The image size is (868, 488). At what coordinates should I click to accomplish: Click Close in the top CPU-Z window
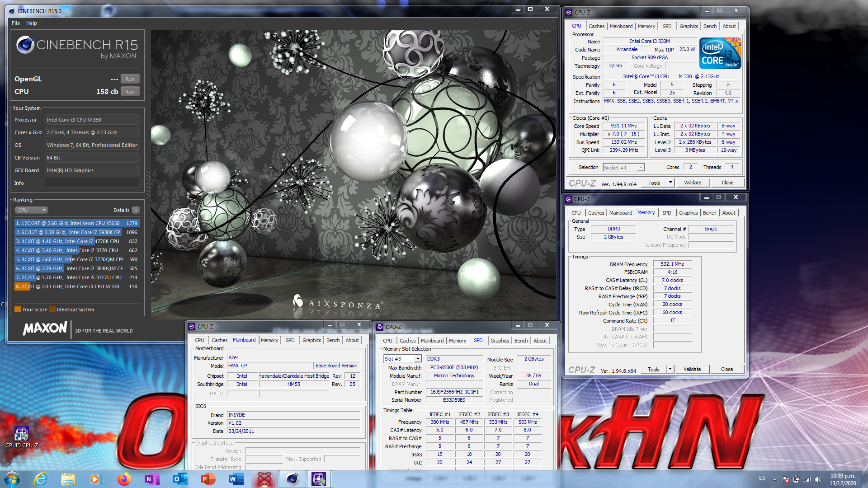(x=727, y=183)
